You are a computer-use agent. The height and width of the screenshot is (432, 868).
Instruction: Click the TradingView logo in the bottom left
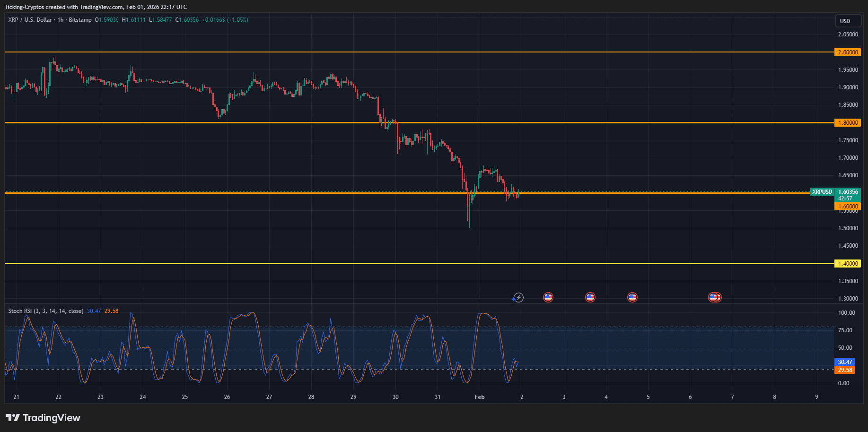click(x=43, y=418)
